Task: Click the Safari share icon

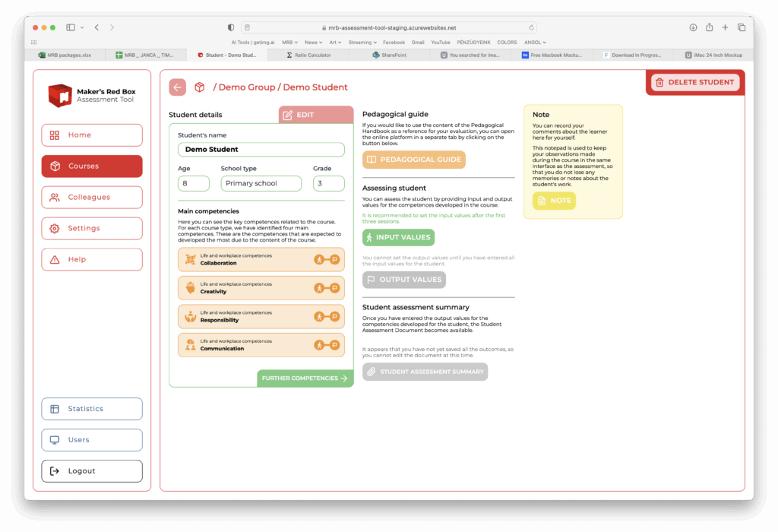Action: coord(709,27)
